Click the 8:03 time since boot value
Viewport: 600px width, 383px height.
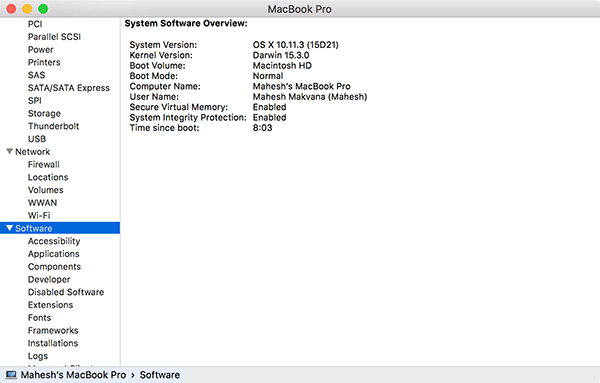[x=262, y=128]
